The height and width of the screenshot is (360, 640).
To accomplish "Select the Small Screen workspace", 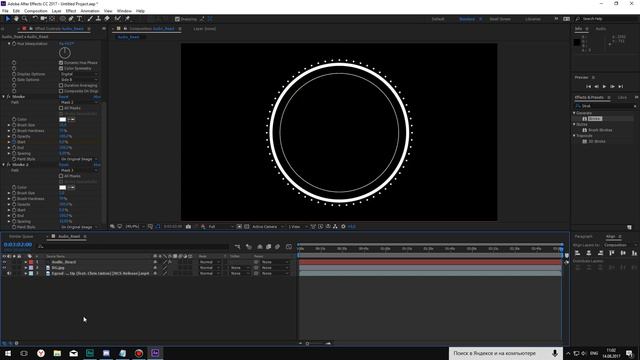I will (500, 19).
